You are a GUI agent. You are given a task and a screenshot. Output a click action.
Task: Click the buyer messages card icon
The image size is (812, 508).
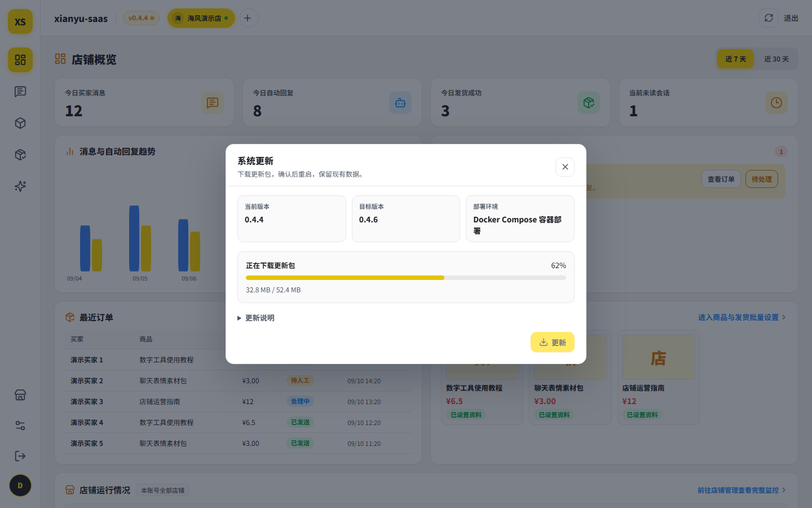[x=213, y=103]
